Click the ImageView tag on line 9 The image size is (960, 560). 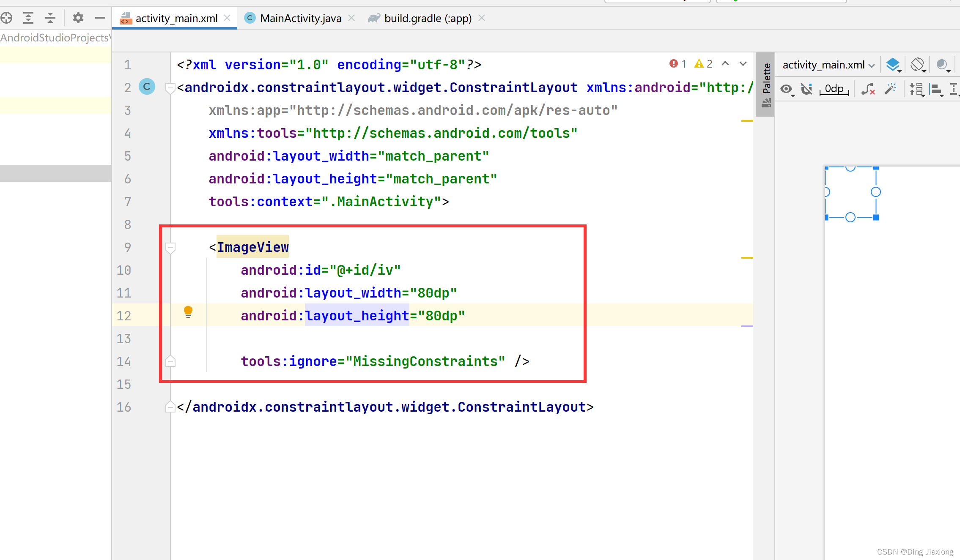click(252, 247)
